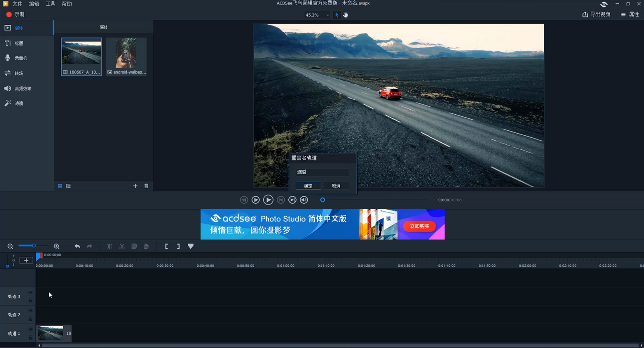Screen dimensions: 644x348
Task: Open the 文件 menu
Action: (17, 4)
